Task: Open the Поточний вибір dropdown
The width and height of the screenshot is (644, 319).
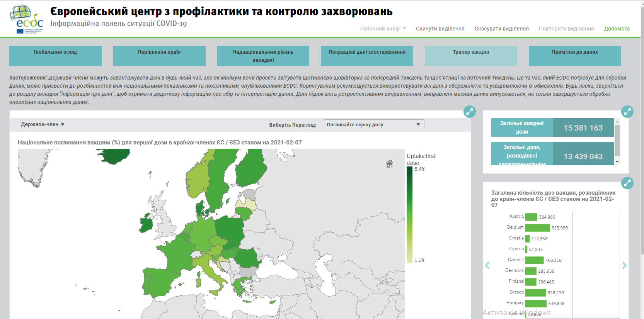Action: tap(383, 29)
